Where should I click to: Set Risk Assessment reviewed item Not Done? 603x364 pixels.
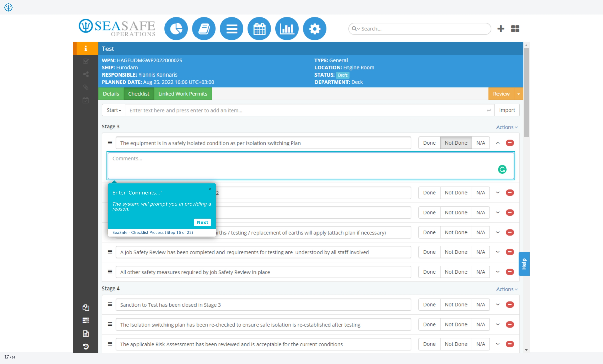pyautogui.click(x=456, y=344)
